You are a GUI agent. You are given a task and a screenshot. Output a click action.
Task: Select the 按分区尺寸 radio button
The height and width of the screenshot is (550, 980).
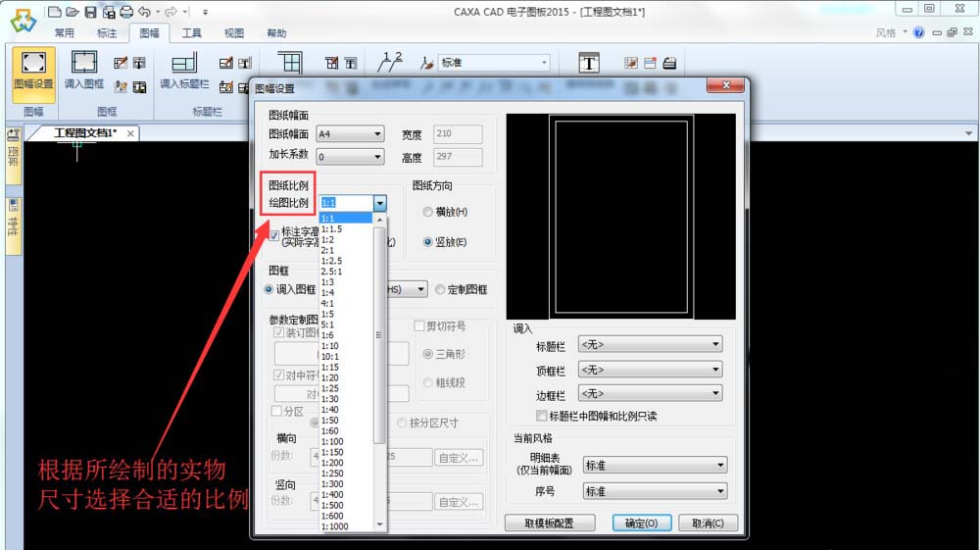(402, 424)
